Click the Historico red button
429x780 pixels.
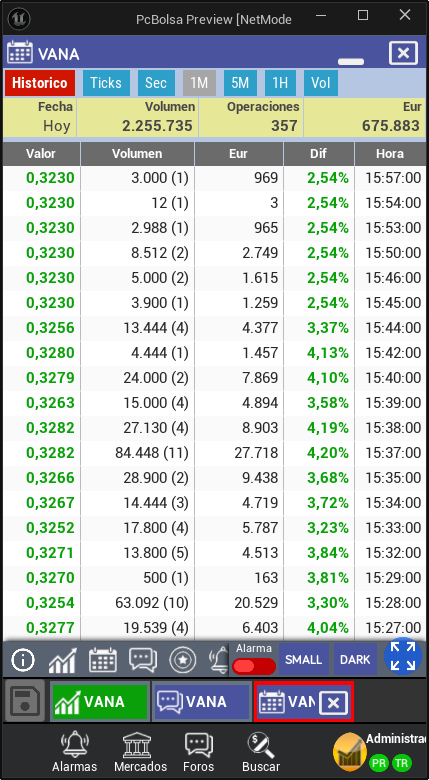[x=40, y=83]
